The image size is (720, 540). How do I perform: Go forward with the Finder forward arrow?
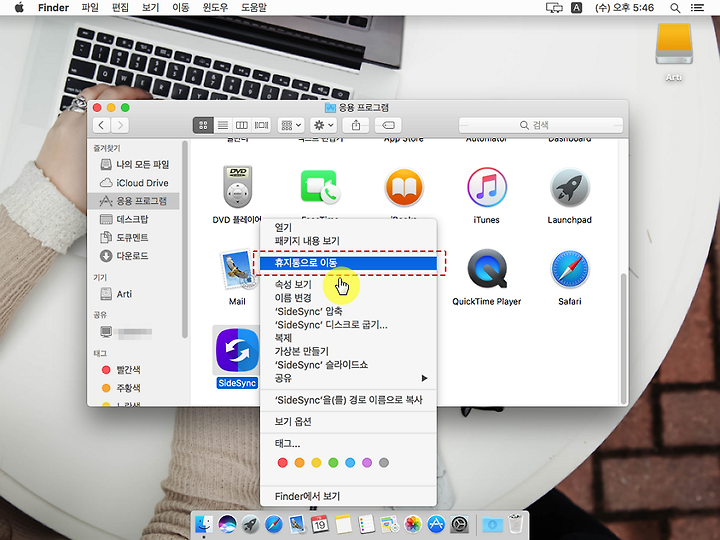point(120,125)
